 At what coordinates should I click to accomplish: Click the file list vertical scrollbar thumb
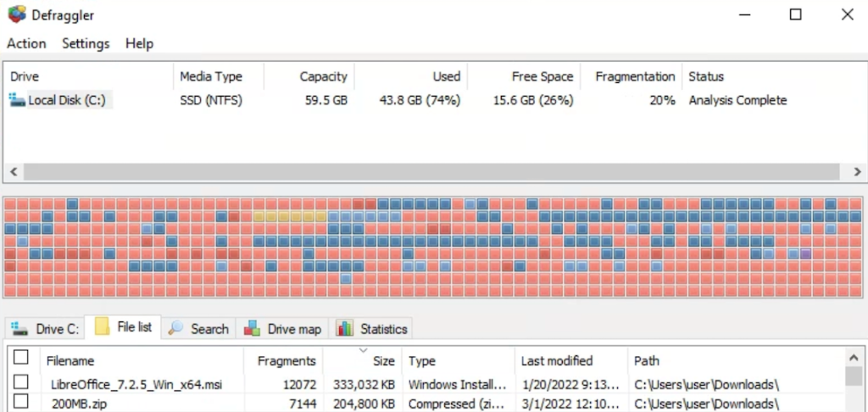click(854, 376)
